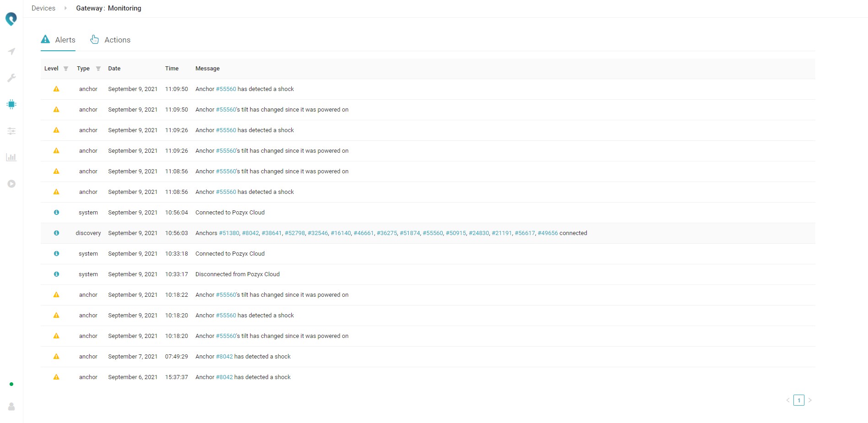Go to previous page of alerts
Viewport: 868px width, 423px height.
point(788,400)
